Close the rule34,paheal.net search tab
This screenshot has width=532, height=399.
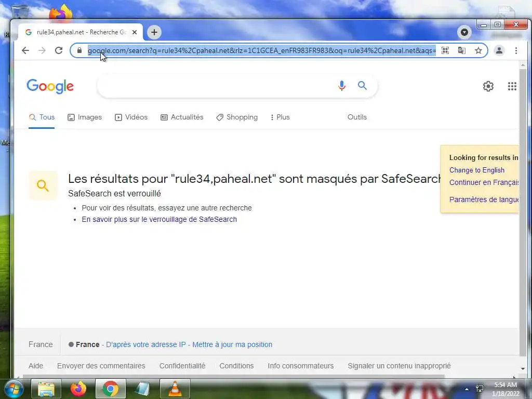[135, 32]
